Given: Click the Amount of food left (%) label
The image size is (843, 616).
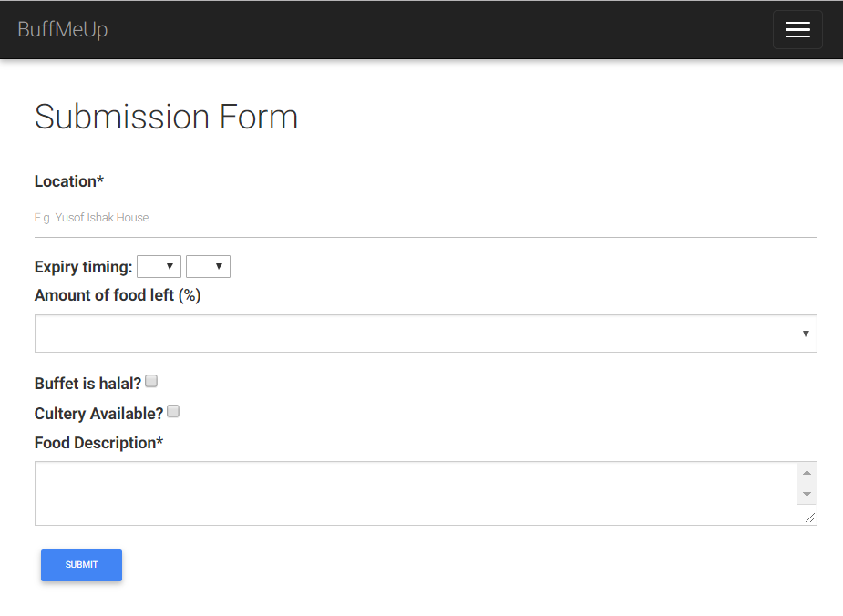Looking at the screenshot, I should click(118, 295).
